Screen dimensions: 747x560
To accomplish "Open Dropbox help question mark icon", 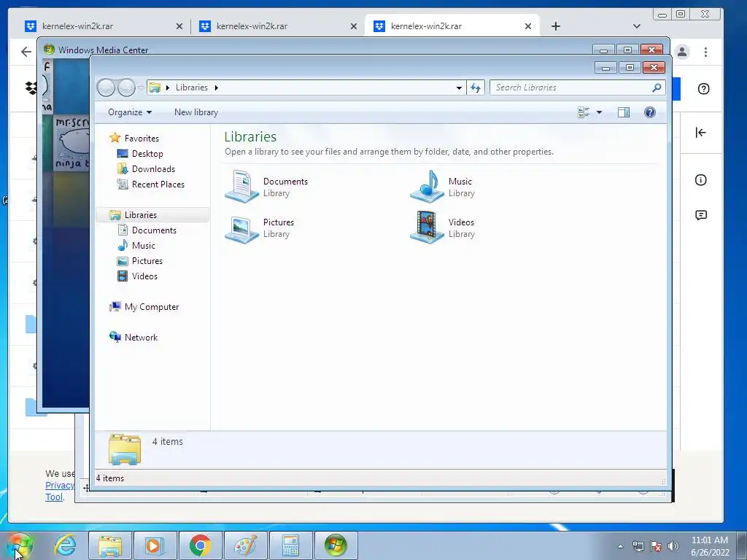I will [704, 89].
